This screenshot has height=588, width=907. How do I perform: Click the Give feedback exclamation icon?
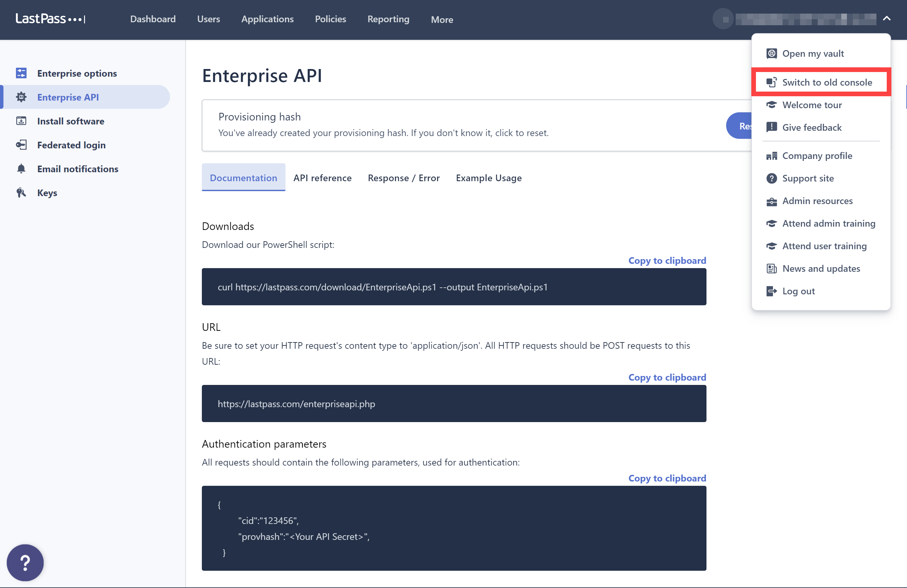771,127
